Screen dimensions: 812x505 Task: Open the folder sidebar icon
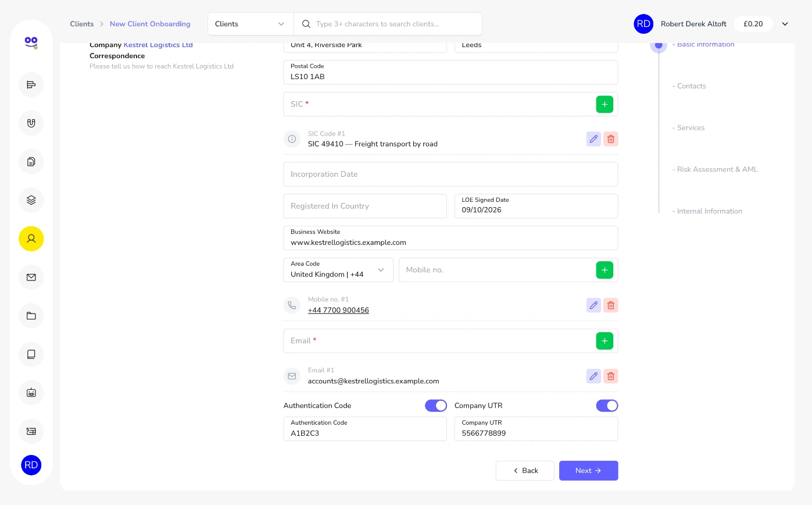tap(31, 315)
